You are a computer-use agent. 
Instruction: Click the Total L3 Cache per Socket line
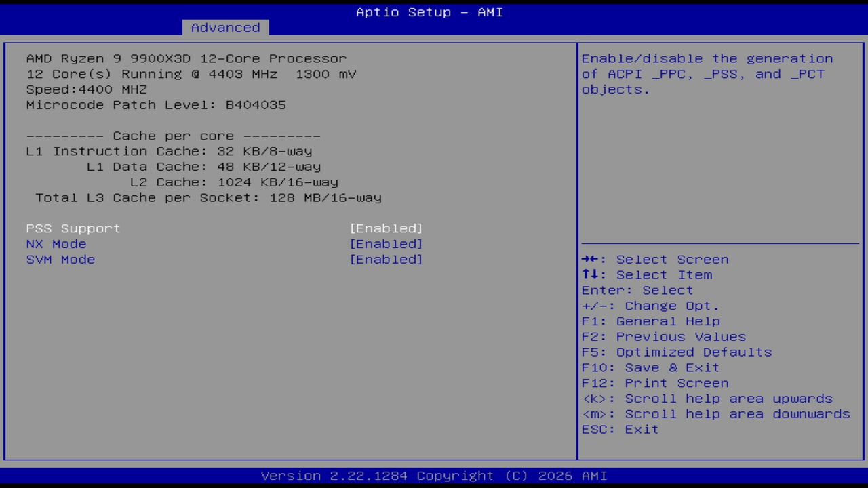coord(208,198)
